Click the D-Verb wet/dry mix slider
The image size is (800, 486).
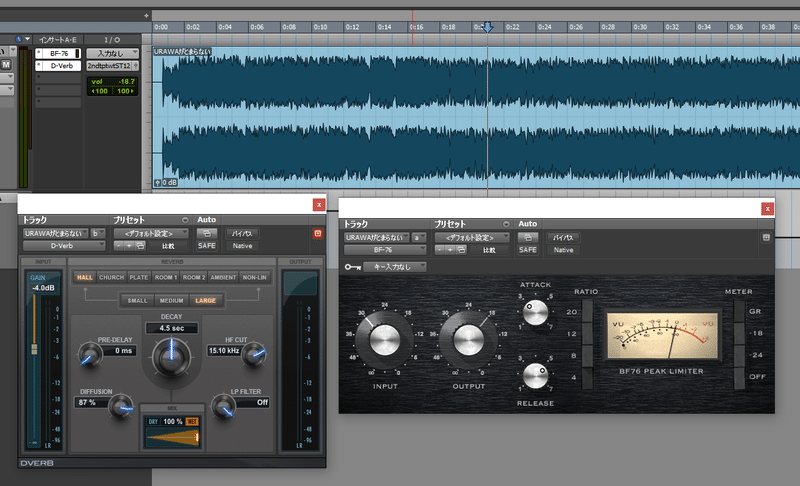[x=172, y=437]
